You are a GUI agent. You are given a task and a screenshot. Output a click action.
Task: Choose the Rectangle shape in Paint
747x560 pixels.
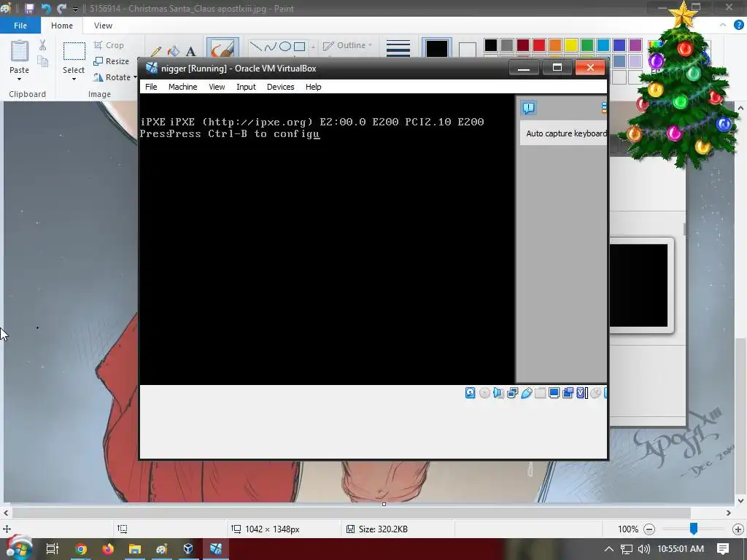click(299, 46)
